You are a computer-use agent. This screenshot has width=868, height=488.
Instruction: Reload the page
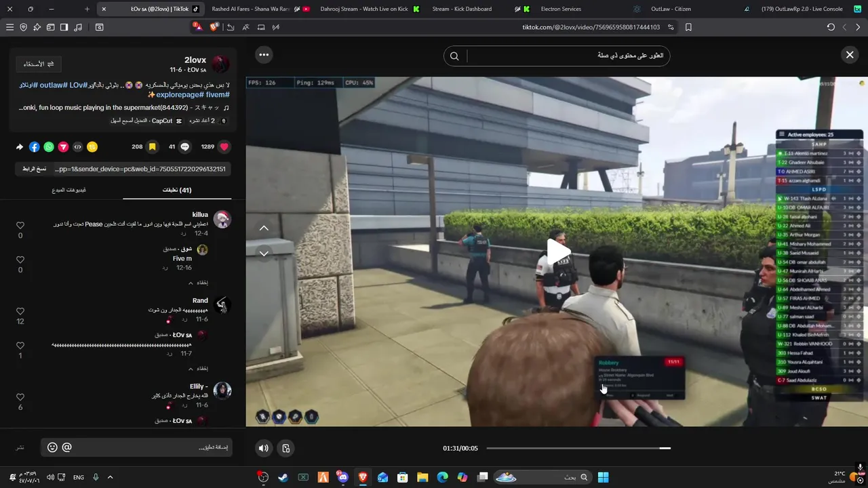[831, 27]
